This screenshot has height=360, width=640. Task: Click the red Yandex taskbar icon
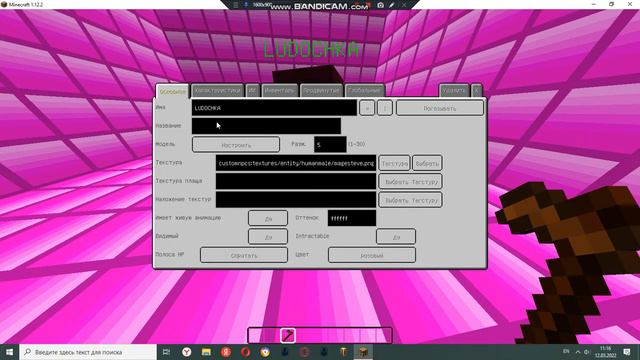[x=226, y=352]
